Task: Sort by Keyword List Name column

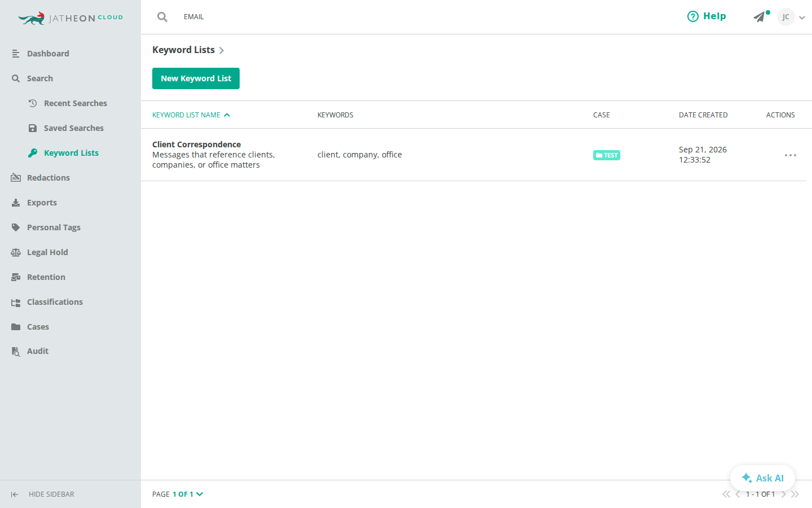Action: tap(191, 115)
